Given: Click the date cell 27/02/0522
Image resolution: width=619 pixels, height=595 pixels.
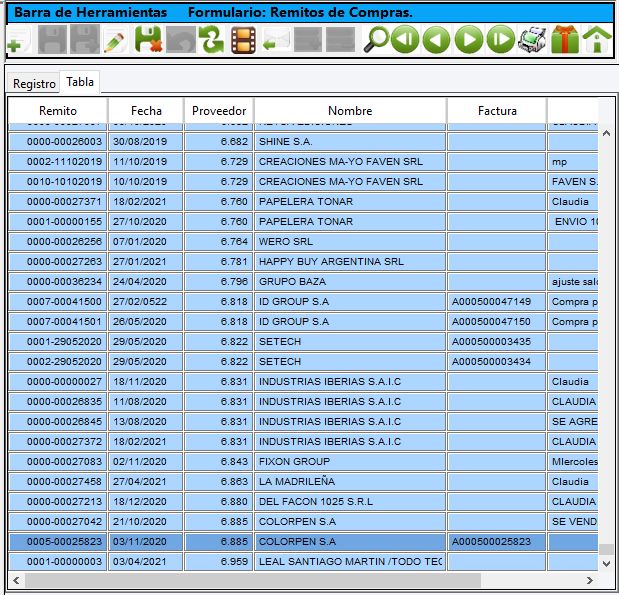Looking at the screenshot, I should coord(146,302).
